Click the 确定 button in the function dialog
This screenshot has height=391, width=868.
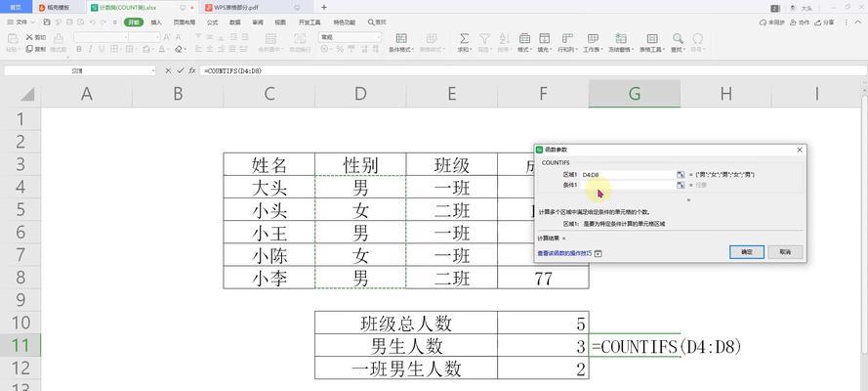pyautogui.click(x=747, y=252)
